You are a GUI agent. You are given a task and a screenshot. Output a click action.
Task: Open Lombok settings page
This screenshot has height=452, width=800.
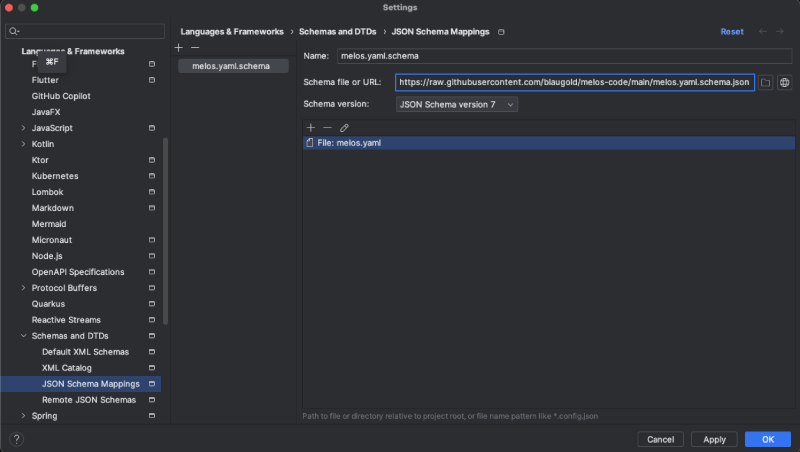tap(47, 192)
